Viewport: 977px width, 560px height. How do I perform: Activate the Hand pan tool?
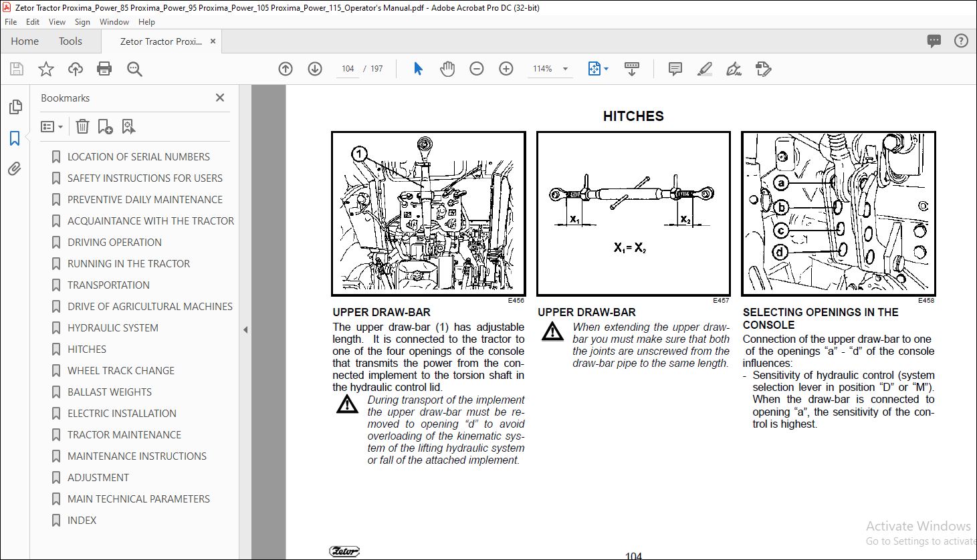pyautogui.click(x=447, y=69)
